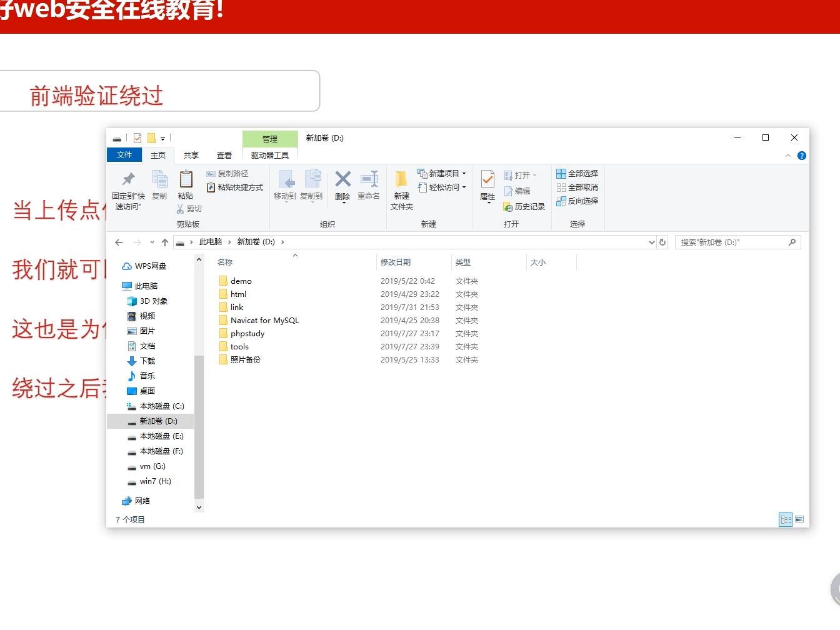Click the Refresh address bar icon

click(x=662, y=242)
